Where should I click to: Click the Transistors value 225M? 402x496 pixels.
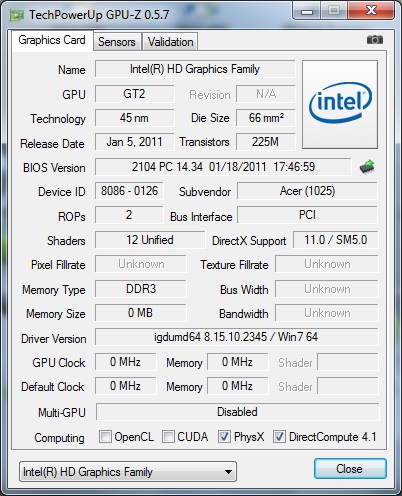click(x=266, y=142)
